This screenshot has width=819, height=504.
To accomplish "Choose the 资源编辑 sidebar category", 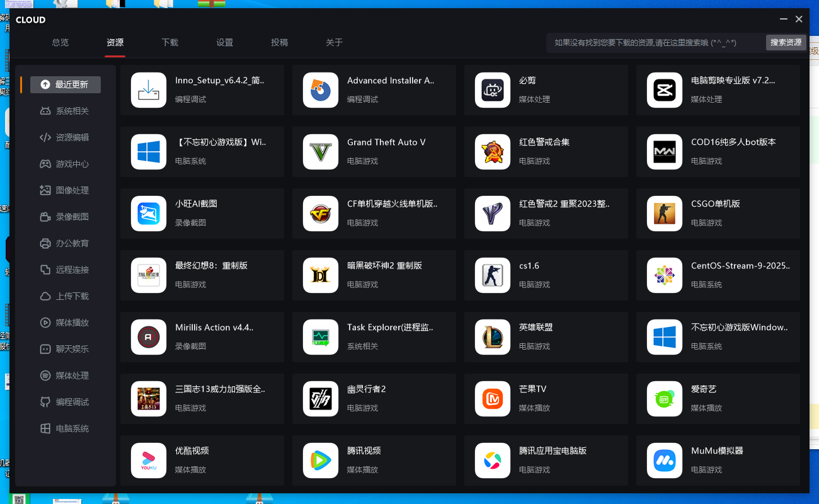I will [x=66, y=137].
